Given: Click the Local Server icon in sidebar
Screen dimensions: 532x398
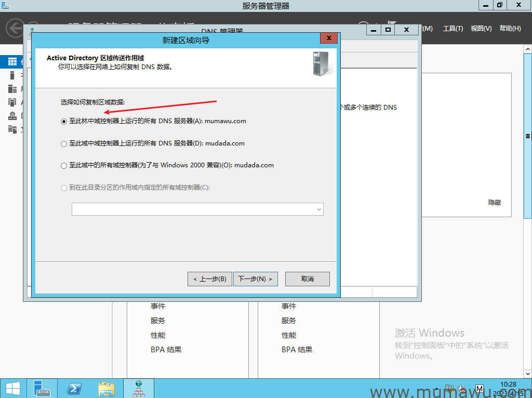Looking at the screenshot, I should [x=11, y=75].
